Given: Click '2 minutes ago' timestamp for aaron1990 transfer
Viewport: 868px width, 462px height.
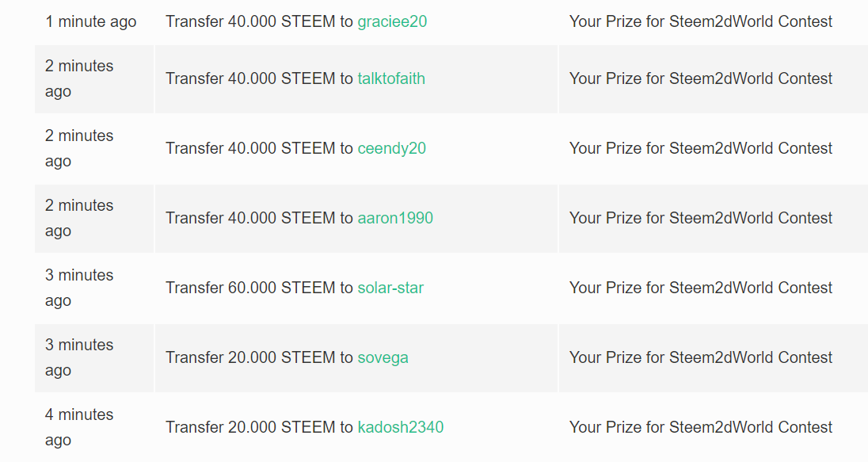Looking at the screenshot, I should [x=79, y=218].
